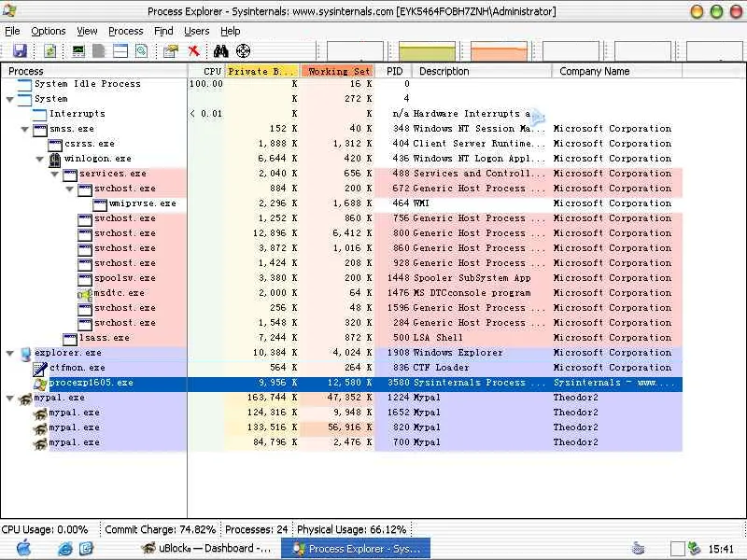747x560 pixels.
Task: Toggle the lower pane toolbar icon
Action: [x=120, y=50]
